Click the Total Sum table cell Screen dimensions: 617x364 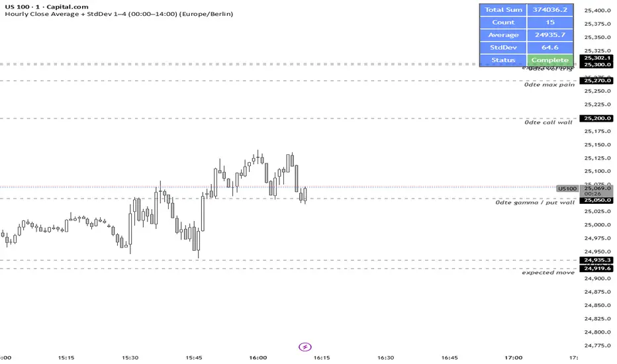503,10
